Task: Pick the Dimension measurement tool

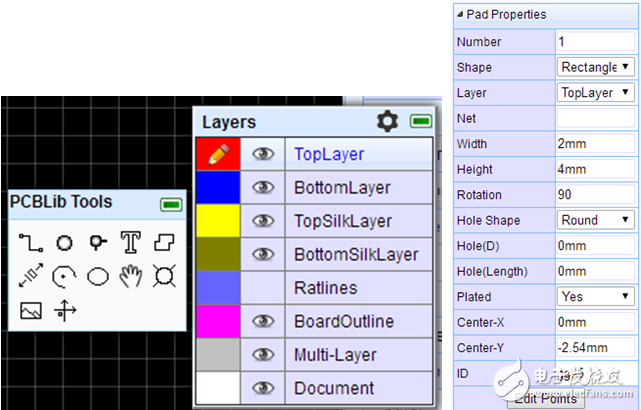Action: [31, 277]
